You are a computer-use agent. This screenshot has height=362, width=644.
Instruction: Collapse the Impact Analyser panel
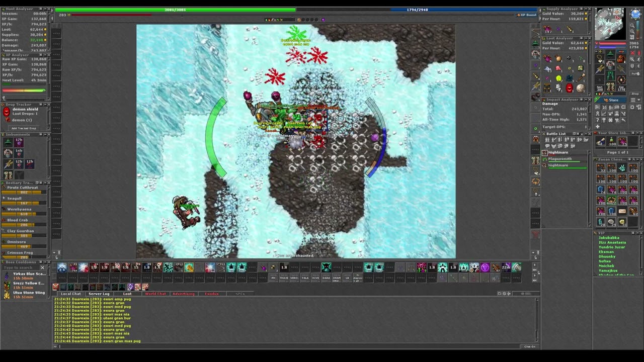click(586, 100)
